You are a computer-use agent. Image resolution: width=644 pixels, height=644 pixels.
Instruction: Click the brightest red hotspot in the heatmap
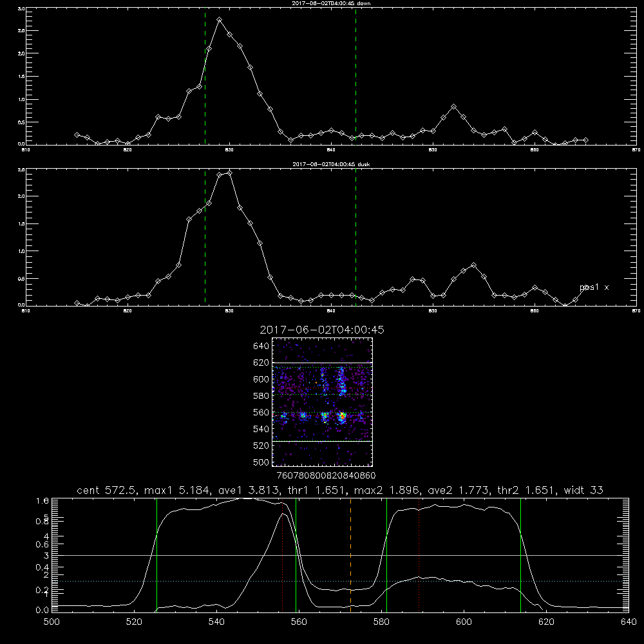click(x=342, y=416)
